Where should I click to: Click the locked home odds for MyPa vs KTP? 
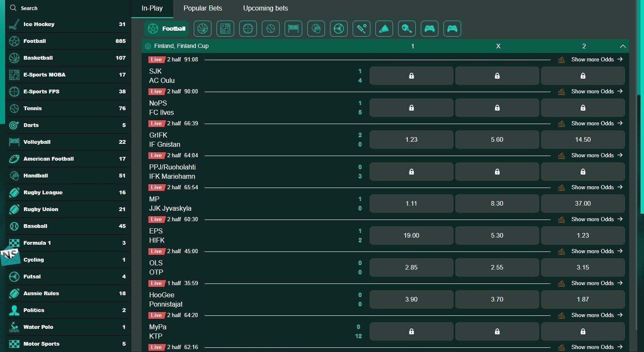412,331
